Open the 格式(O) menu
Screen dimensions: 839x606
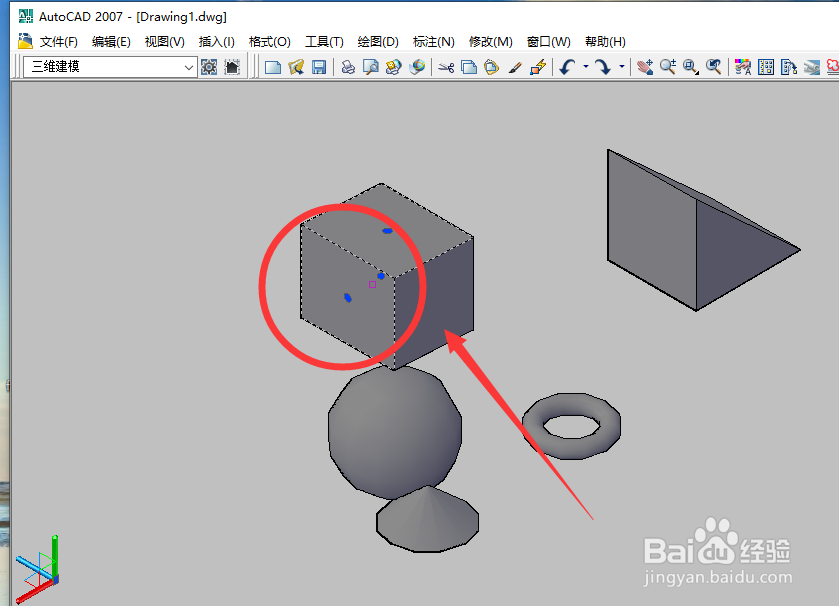[270, 42]
